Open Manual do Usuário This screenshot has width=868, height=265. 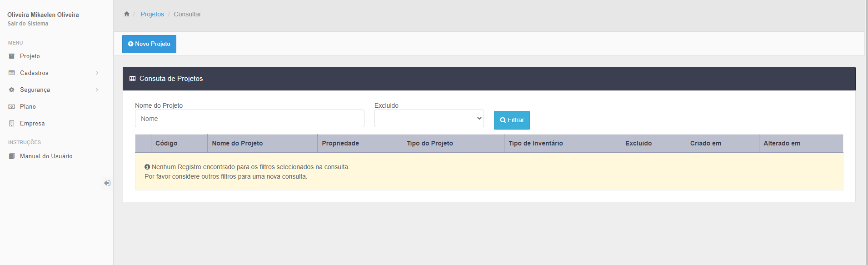pos(46,156)
